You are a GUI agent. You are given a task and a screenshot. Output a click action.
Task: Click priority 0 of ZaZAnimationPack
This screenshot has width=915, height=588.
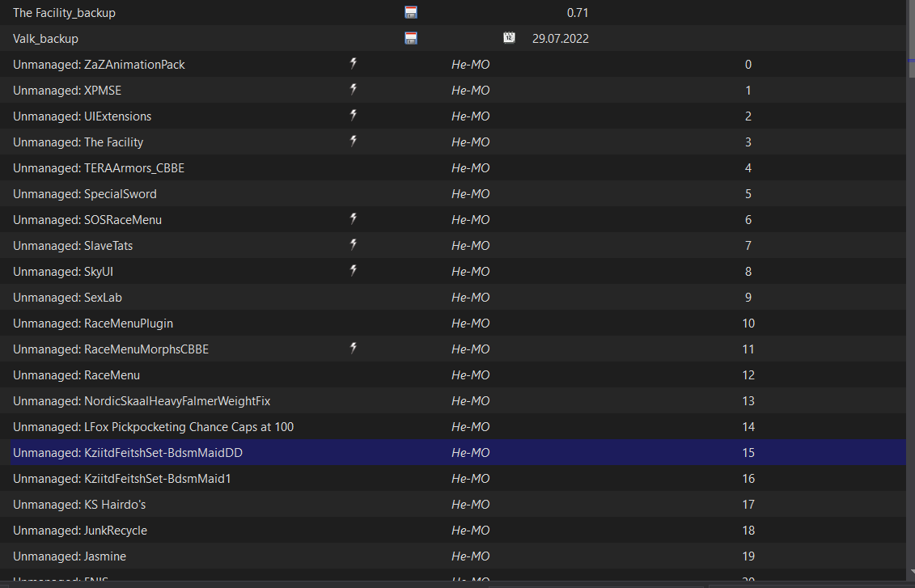[748, 64]
